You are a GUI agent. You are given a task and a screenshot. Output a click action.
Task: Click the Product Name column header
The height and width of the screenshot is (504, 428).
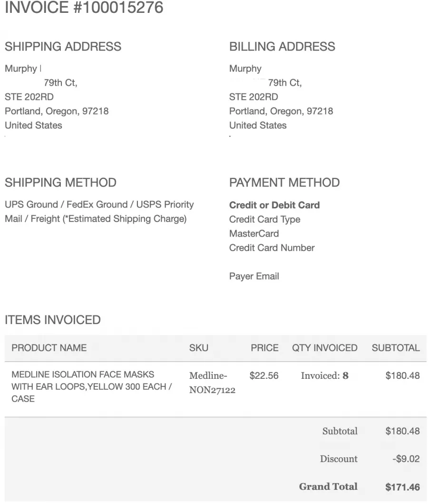[49, 348]
